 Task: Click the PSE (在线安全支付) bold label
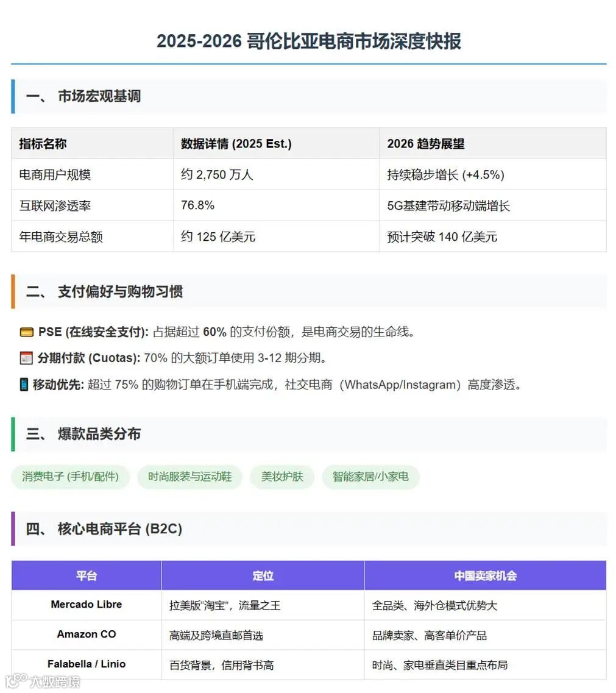93,332
